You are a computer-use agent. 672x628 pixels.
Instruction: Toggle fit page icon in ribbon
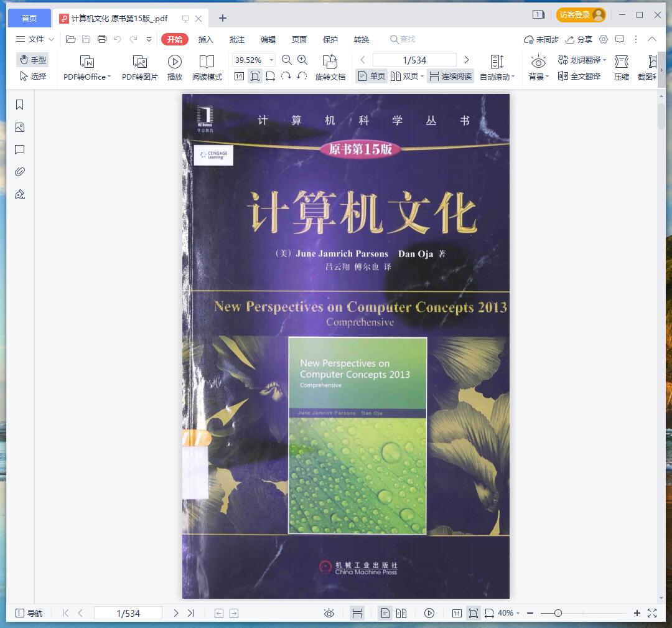click(255, 77)
